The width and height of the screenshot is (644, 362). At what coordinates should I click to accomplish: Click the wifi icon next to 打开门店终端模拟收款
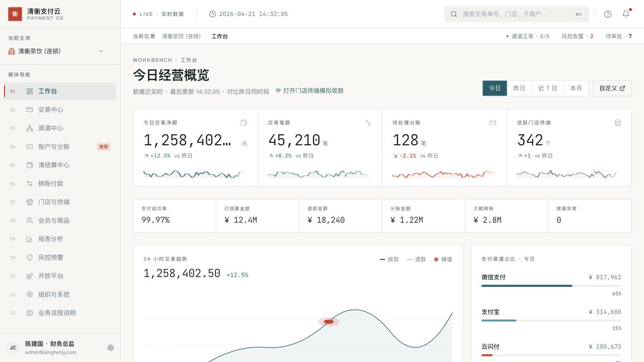click(278, 91)
